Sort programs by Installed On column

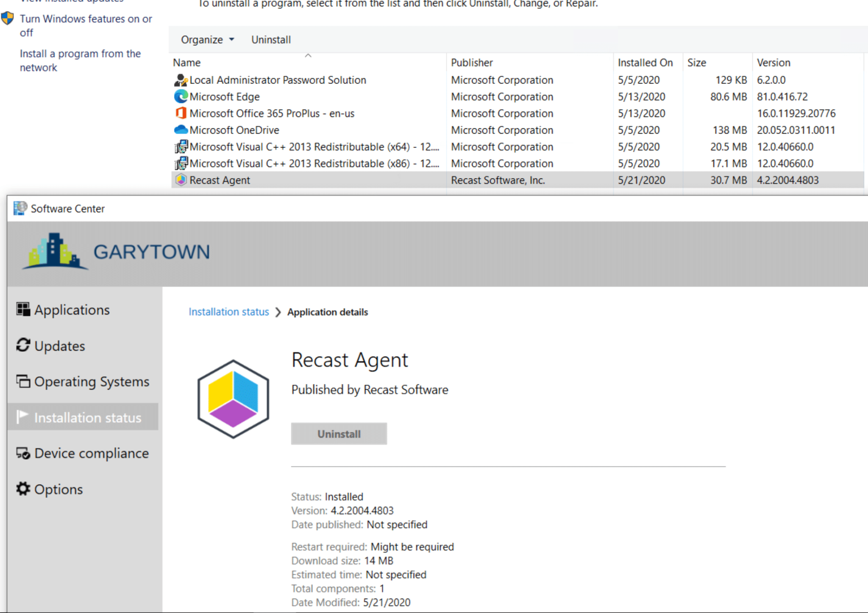tap(645, 63)
